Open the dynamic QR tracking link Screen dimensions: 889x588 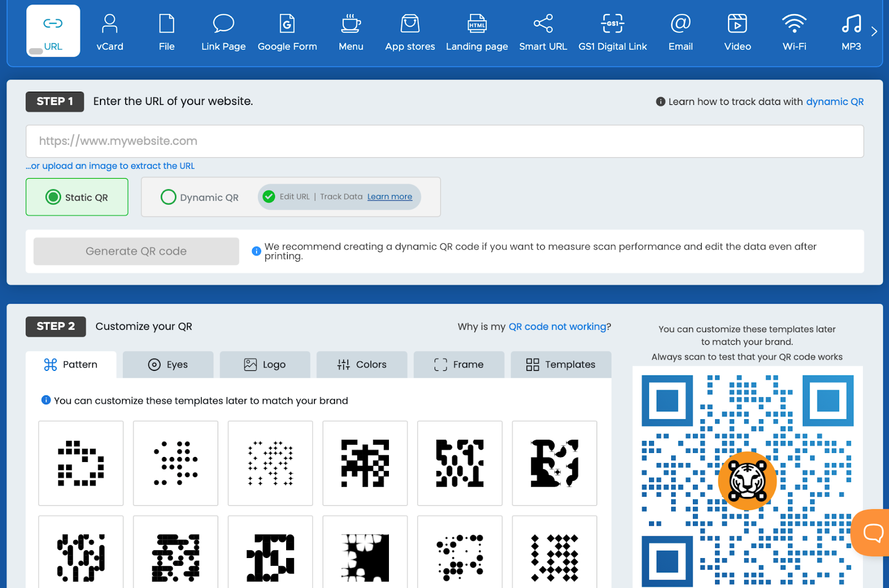coord(835,102)
